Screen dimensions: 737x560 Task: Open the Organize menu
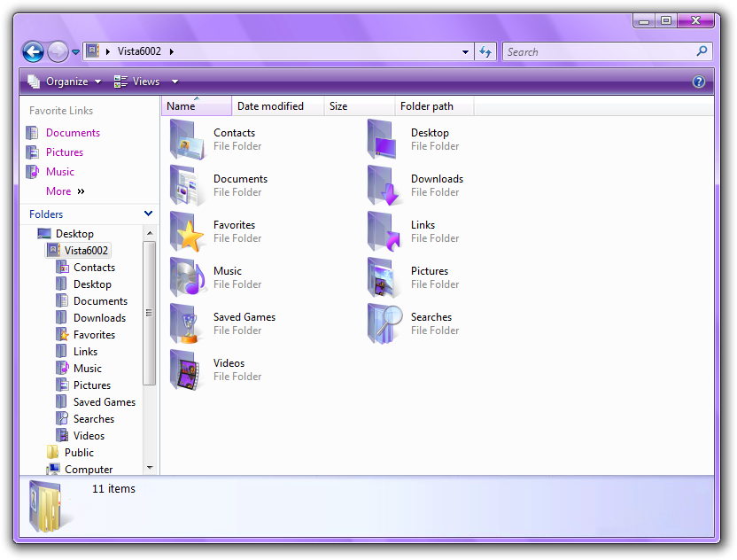pyautogui.click(x=65, y=82)
